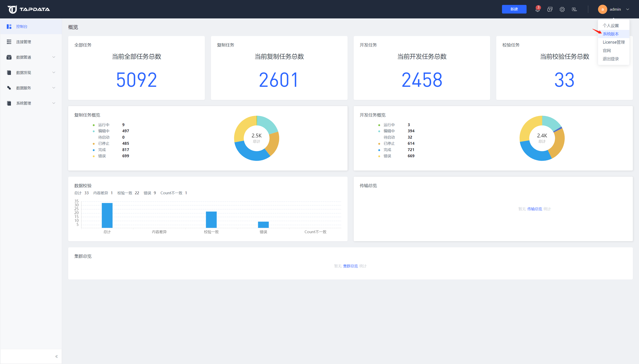This screenshot has height=364, width=639.
Task: Open 连接管理 in the sidebar
Action: coord(24,42)
